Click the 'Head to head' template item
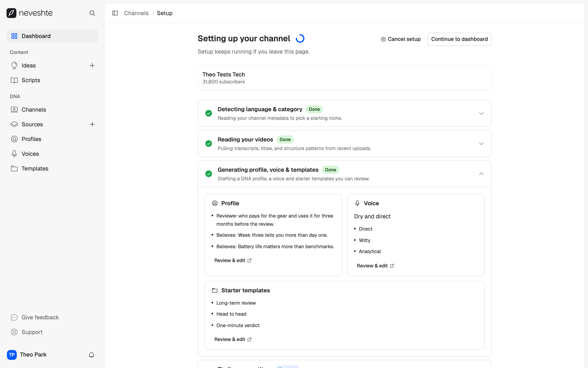This screenshot has height=368, width=588. tap(231, 314)
